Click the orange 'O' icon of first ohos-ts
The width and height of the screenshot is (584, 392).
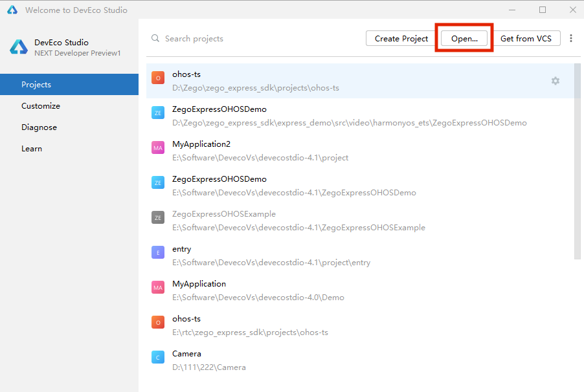(x=158, y=78)
